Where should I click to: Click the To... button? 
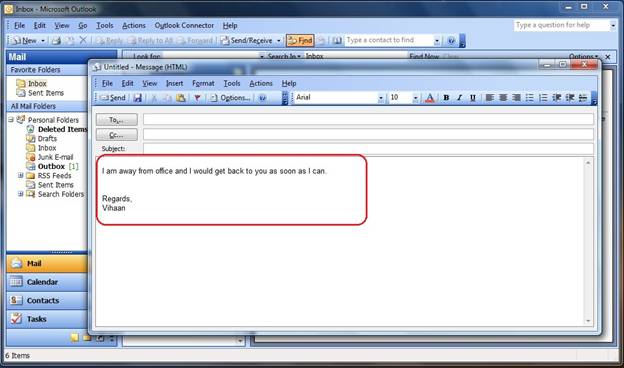(x=117, y=120)
